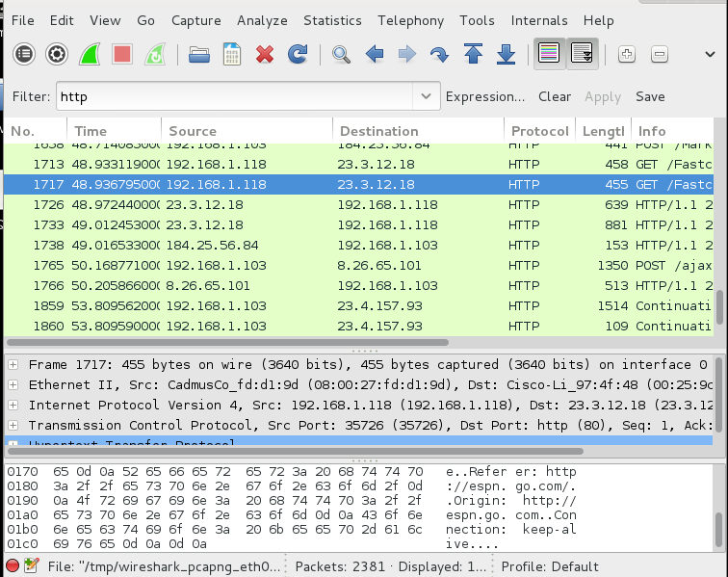Open the Statistics menu
Image resolution: width=728 pixels, height=577 pixels.
point(332,21)
